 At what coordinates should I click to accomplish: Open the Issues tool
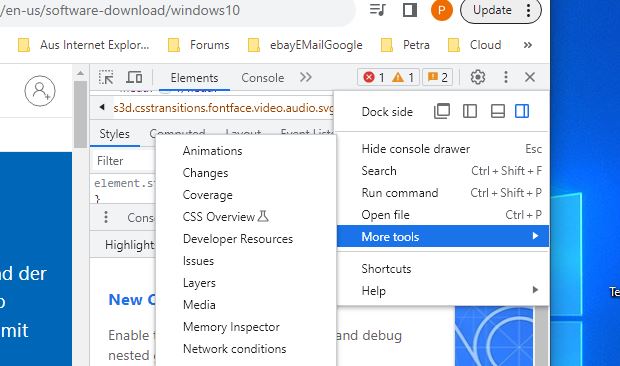click(x=246, y=261)
